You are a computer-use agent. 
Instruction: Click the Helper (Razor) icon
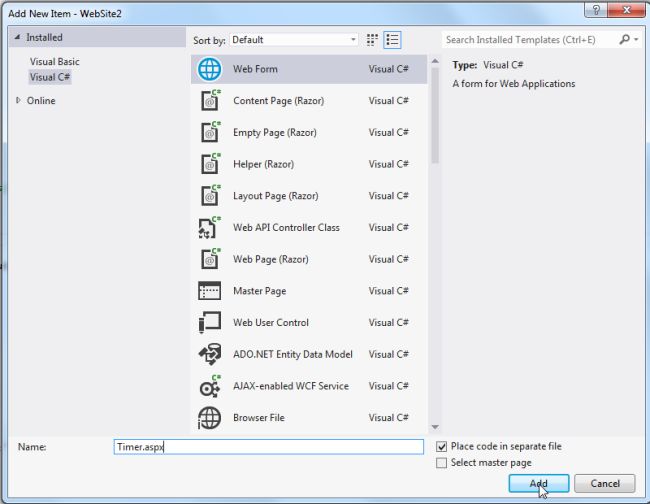210,164
